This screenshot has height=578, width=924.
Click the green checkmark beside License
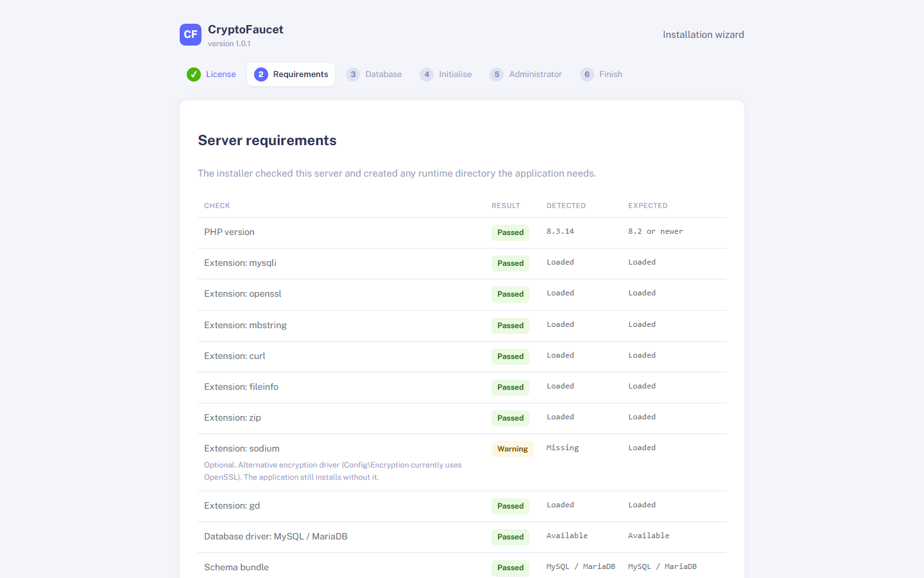coord(194,74)
